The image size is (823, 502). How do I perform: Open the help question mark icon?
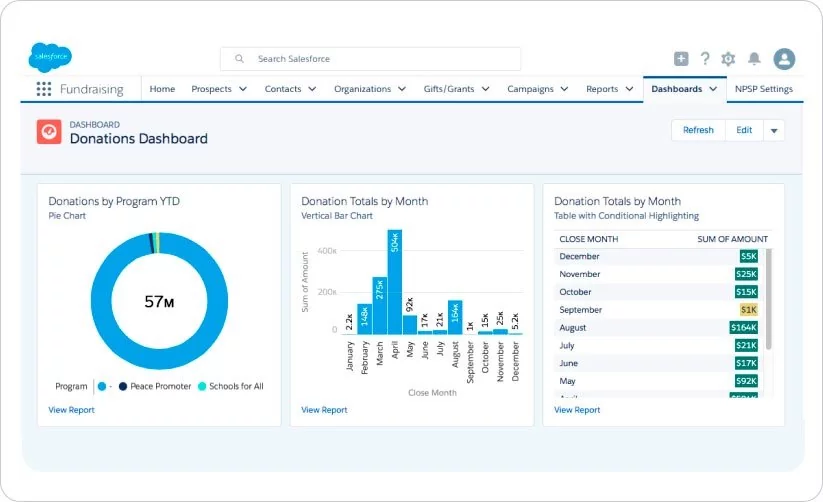pyautogui.click(x=705, y=59)
